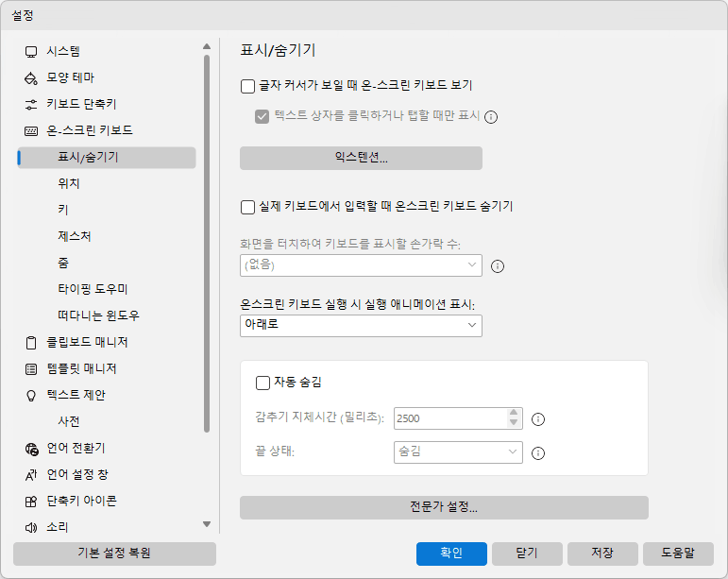Open the 손가락 수 (없음) dropdown
The height and width of the screenshot is (579, 728).
coord(361,265)
